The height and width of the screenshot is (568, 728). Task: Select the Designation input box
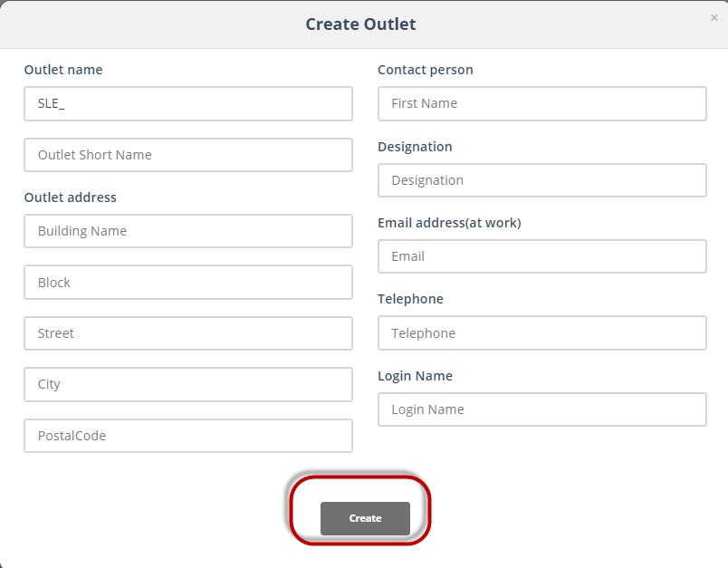(x=541, y=180)
